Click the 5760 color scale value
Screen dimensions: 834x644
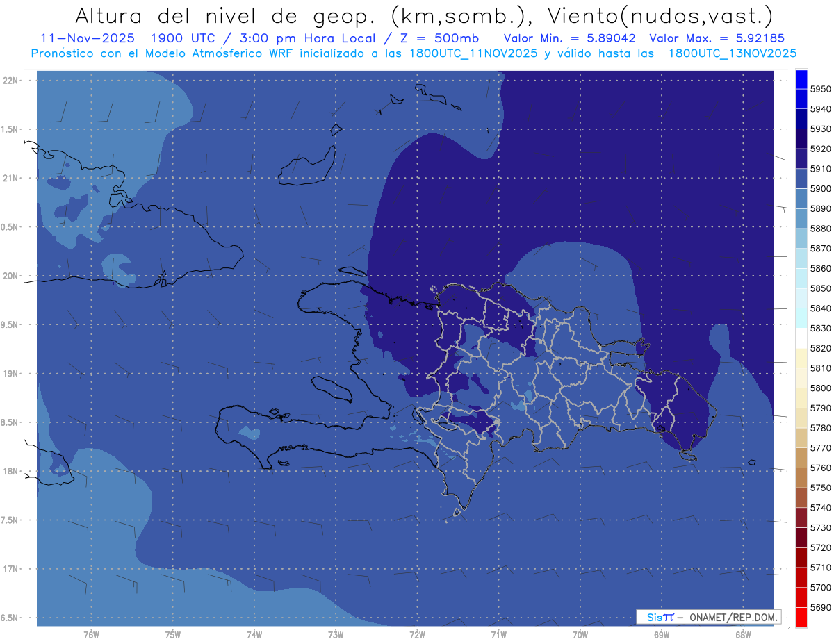click(821, 468)
